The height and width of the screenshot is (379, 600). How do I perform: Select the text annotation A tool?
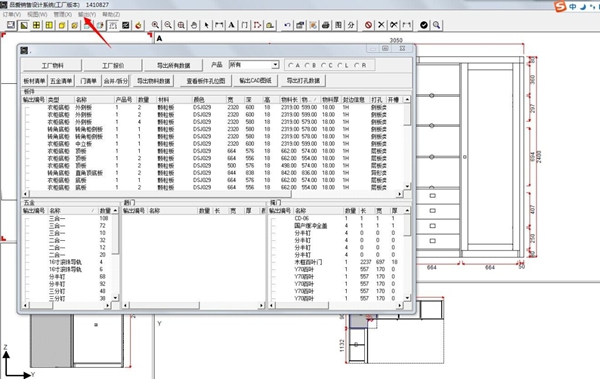click(232, 25)
